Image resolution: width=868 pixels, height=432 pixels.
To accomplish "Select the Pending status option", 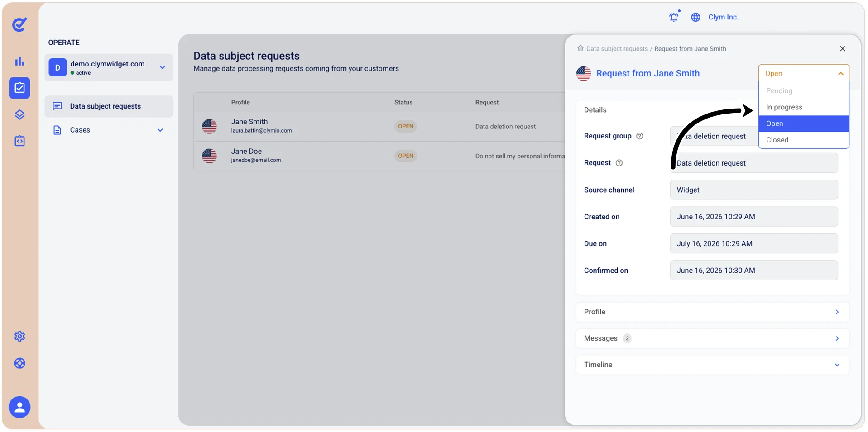I will pyautogui.click(x=803, y=91).
